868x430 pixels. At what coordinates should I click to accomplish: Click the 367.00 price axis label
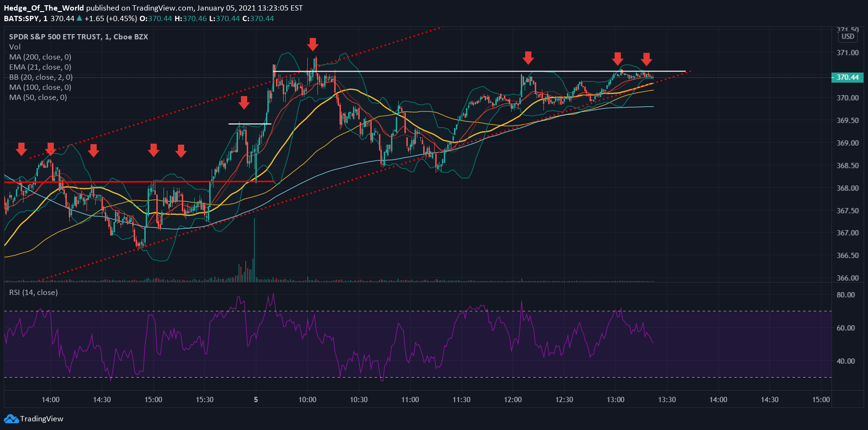(x=848, y=233)
